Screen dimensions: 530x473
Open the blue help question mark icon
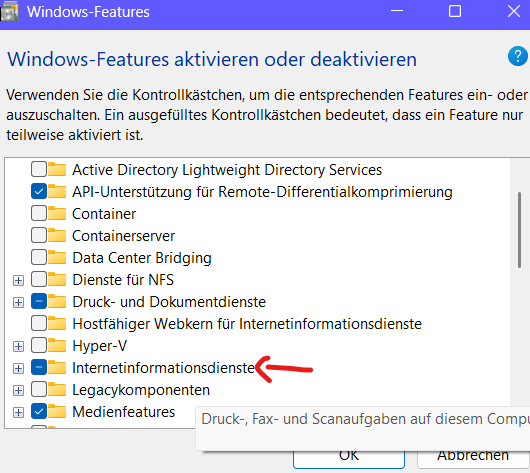click(517, 56)
